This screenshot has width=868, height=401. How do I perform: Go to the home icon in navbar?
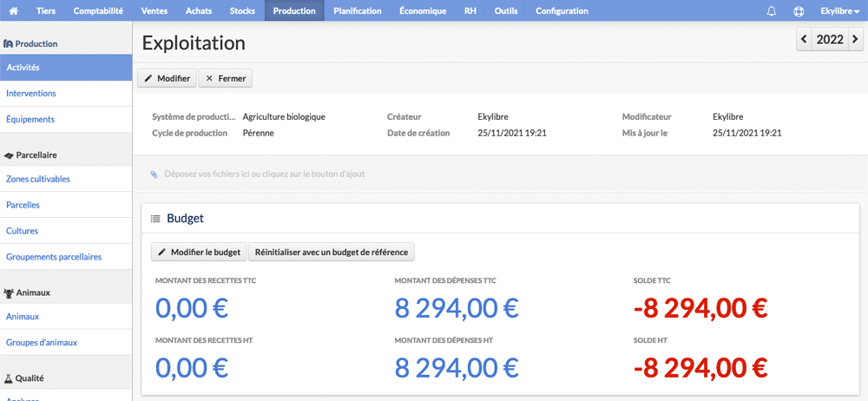coord(14,10)
